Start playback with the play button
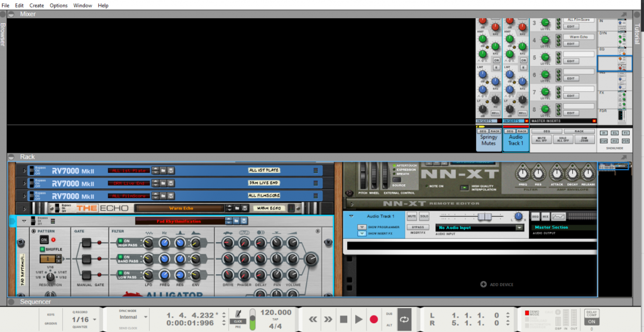The image size is (644, 332). tap(358, 319)
